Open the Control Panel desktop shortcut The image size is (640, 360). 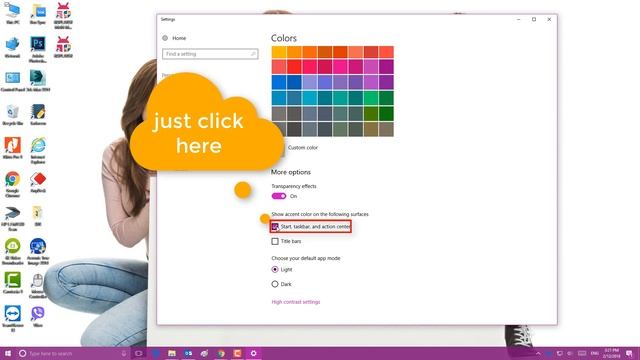click(x=13, y=81)
